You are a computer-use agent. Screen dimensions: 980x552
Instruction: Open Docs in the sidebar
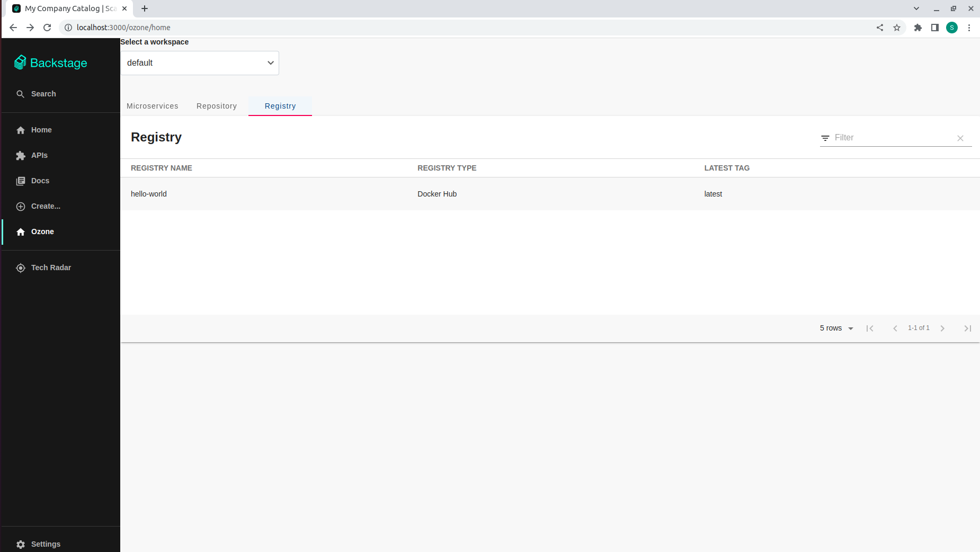[40, 181]
